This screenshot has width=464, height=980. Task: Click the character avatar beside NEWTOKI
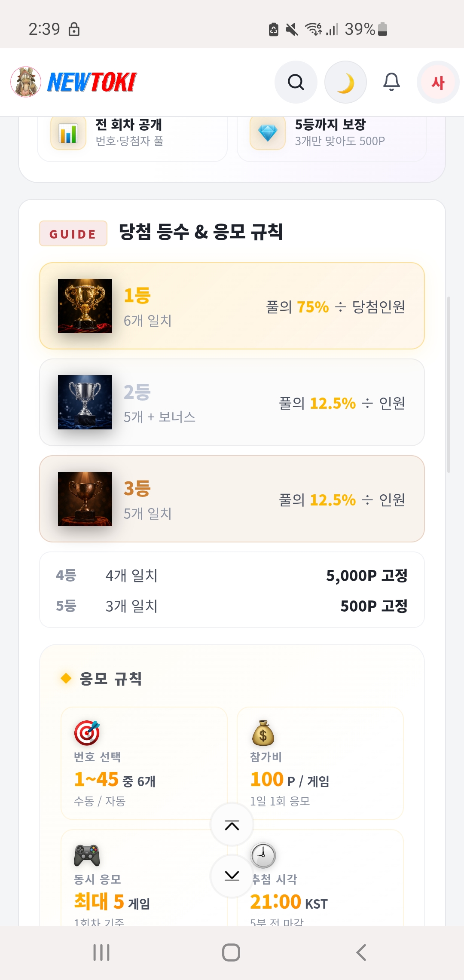pyautogui.click(x=26, y=82)
